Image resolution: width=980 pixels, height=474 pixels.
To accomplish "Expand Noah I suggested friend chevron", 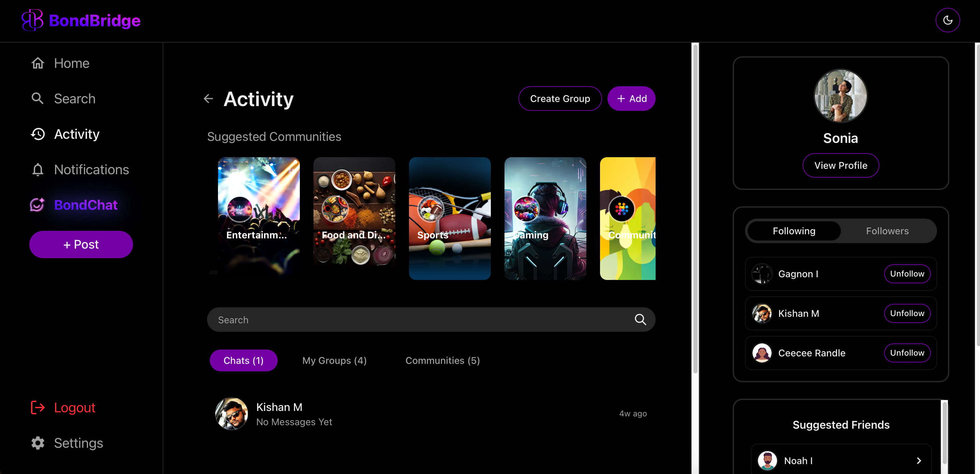I will pos(918,461).
